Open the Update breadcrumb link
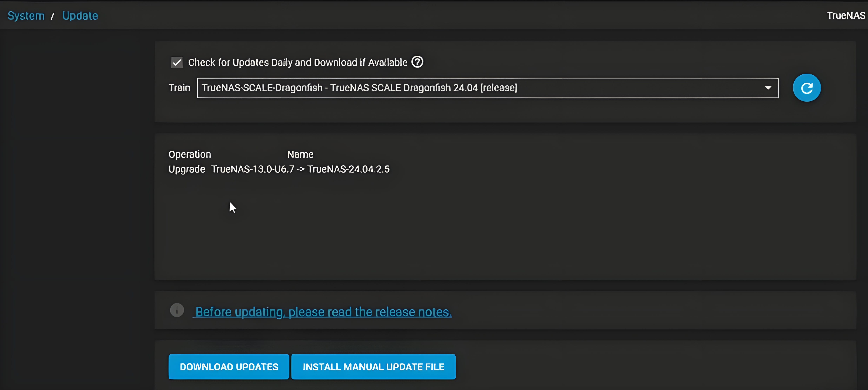 point(80,16)
